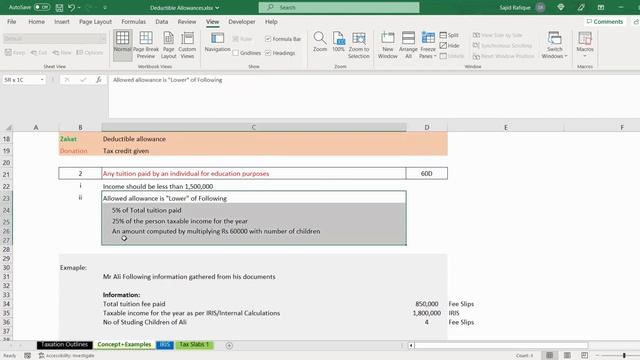Switch to IRIS sheet tab
The width and height of the screenshot is (640, 360).
click(x=164, y=344)
